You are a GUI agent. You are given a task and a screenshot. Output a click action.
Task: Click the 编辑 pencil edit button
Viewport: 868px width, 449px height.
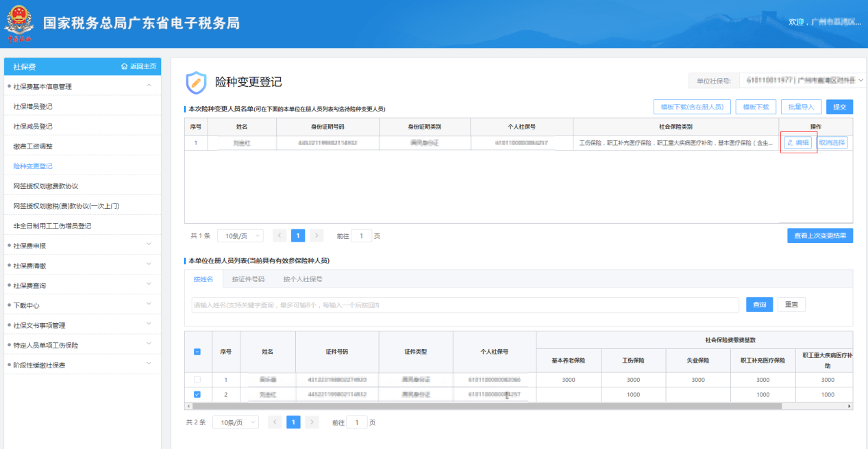[797, 142]
